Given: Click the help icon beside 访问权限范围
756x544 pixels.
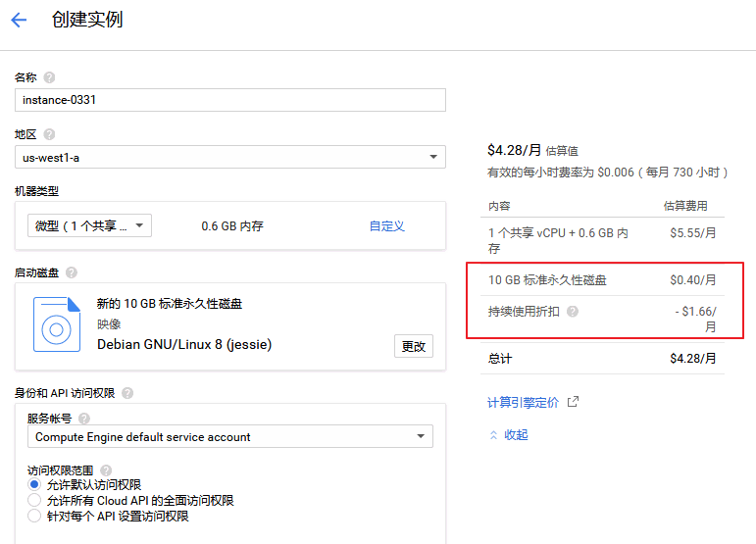Looking at the screenshot, I should pos(106,470).
